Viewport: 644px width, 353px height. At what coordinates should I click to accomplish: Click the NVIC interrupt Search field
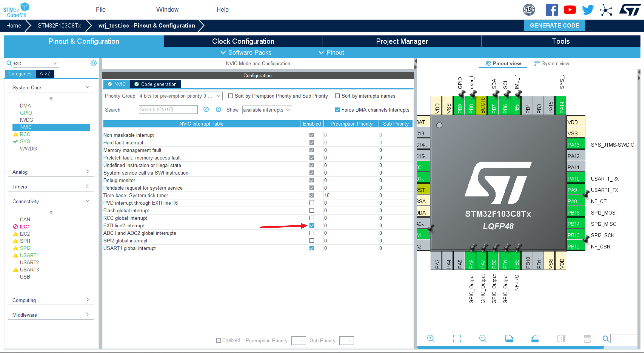tap(168, 109)
